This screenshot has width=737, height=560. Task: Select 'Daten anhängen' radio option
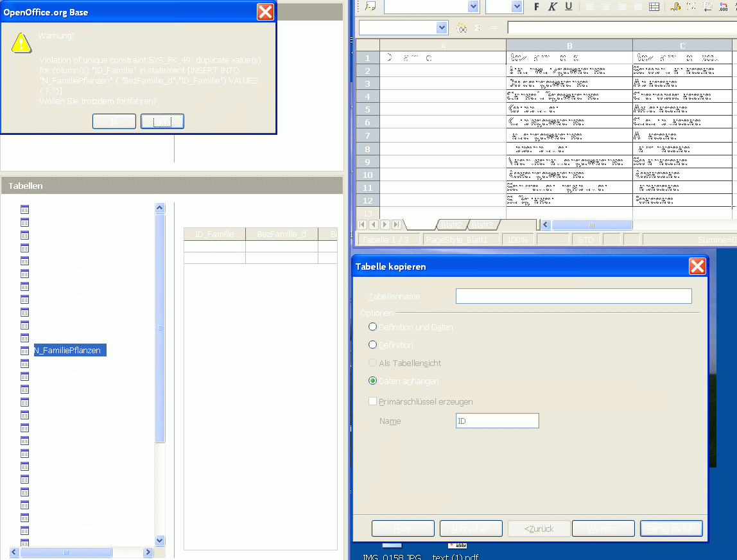point(372,381)
